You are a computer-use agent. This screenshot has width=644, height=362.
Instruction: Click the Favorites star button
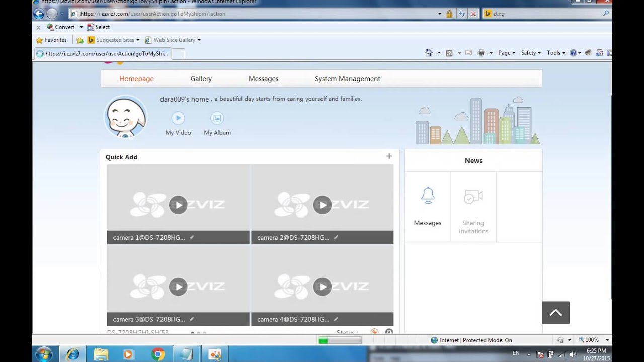click(51, 40)
